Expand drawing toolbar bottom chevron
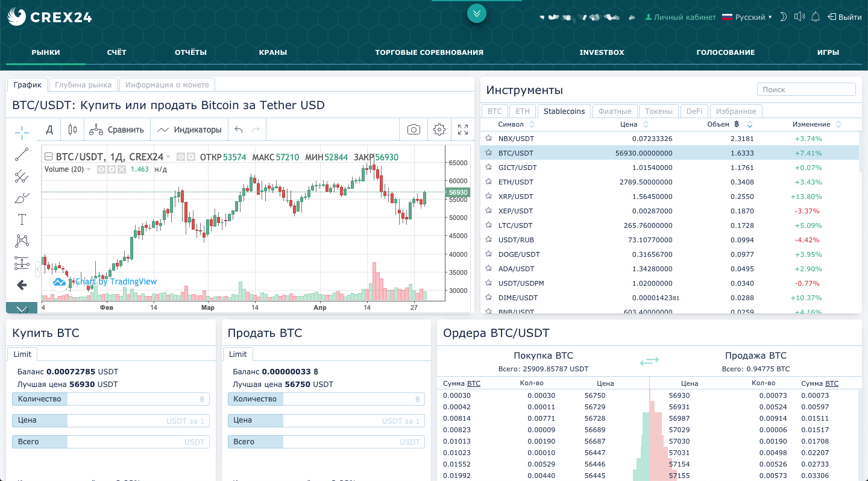 coord(22,308)
